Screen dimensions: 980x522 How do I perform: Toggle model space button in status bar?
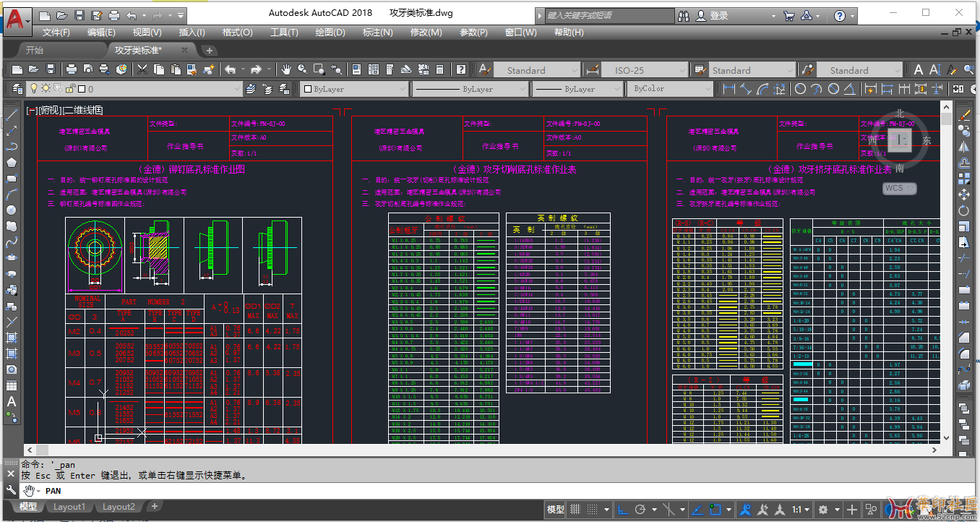[556, 510]
